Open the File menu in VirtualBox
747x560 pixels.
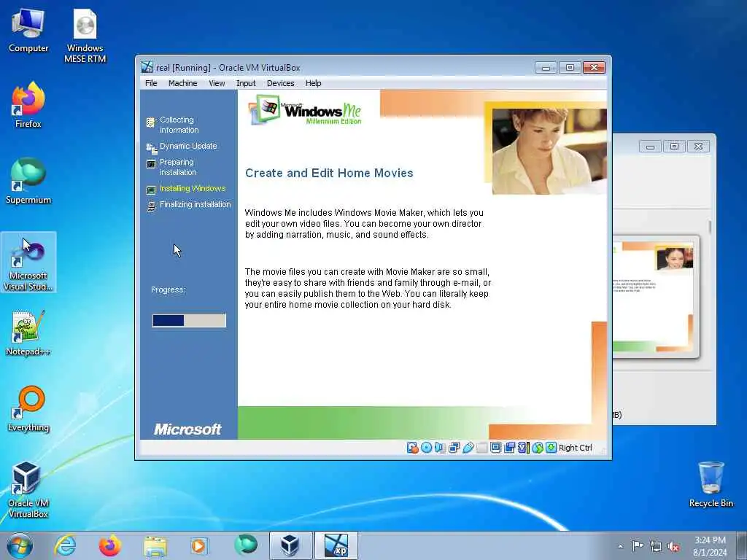[151, 83]
